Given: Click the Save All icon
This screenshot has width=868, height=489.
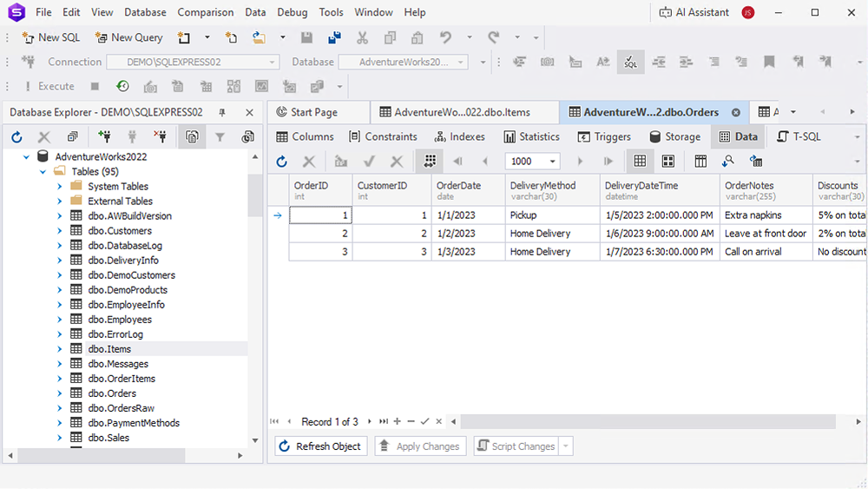Looking at the screenshot, I should click(334, 37).
